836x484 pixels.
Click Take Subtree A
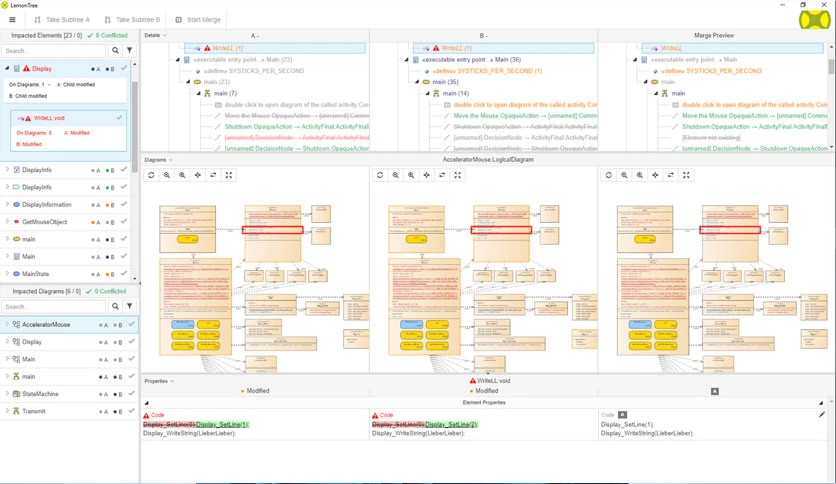point(62,20)
